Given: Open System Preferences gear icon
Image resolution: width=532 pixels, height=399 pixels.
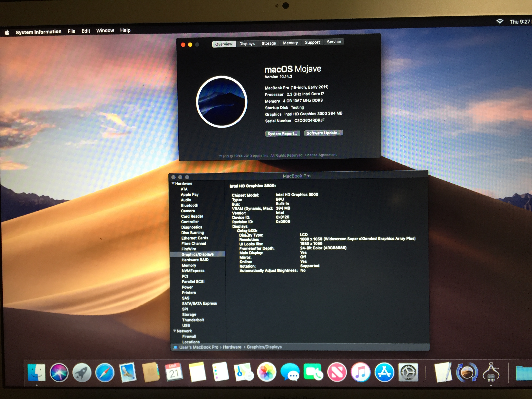Looking at the screenshot, I should tap(408, 373).
